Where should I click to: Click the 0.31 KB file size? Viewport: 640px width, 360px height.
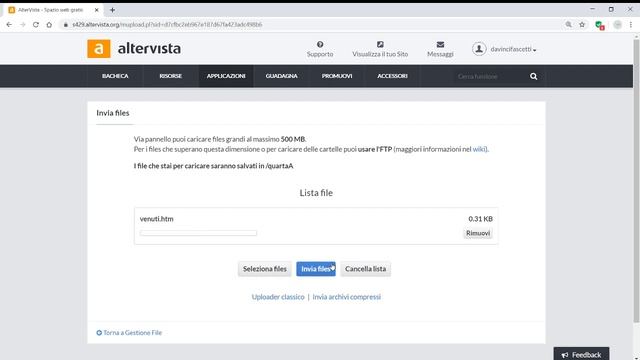tap(480, 219)
